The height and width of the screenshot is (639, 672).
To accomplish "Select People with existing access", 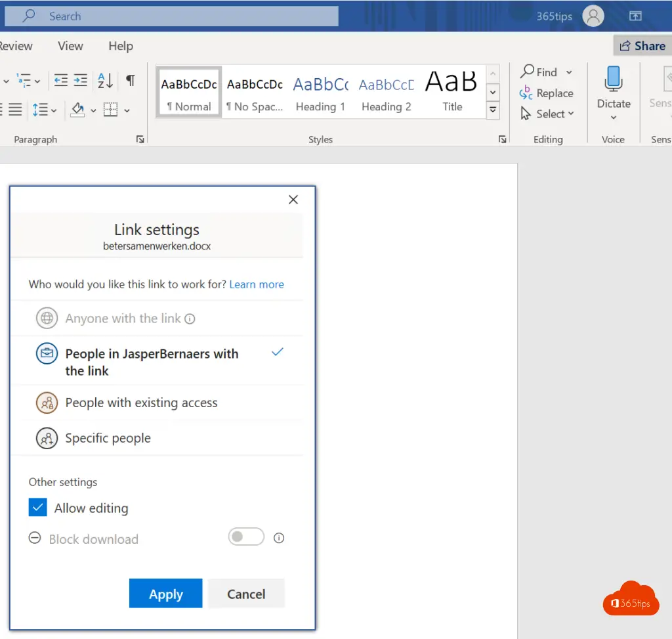I will [157, 403].
